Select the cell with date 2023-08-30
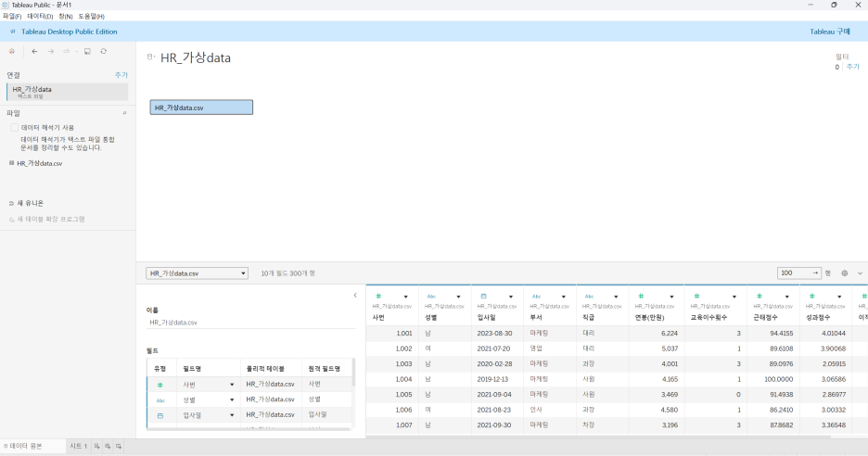Viewport: 868px width, 456px height. click(x=495, y=333)
